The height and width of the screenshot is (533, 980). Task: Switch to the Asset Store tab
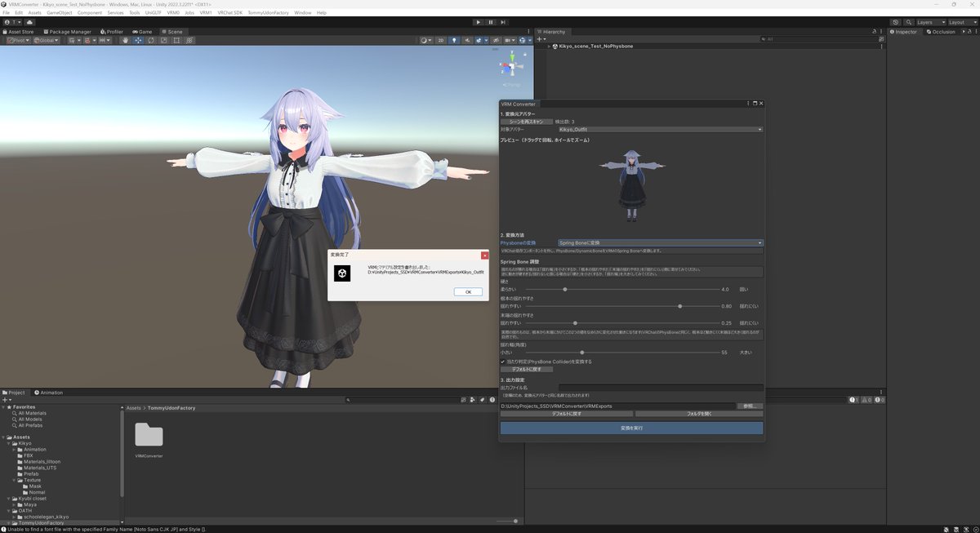point(18,32)
